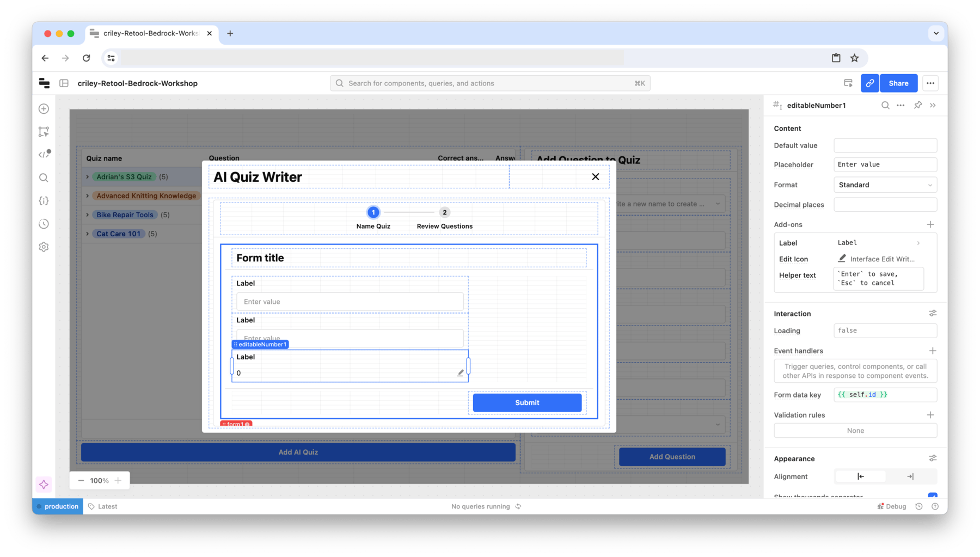Go to step 1 Name Quiz
This screenshot has width=980, height=557.
373,218
